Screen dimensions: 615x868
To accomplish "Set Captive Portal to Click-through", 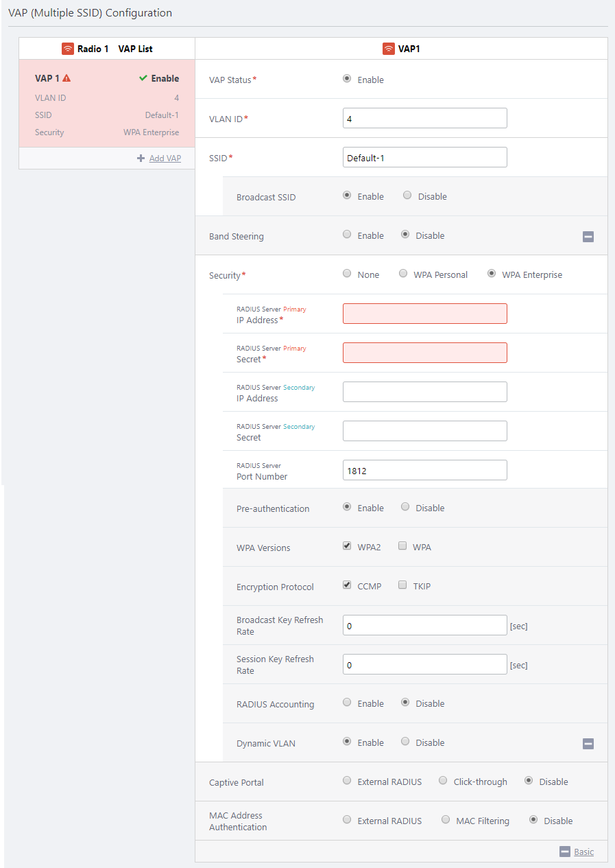I will (444, 781).
